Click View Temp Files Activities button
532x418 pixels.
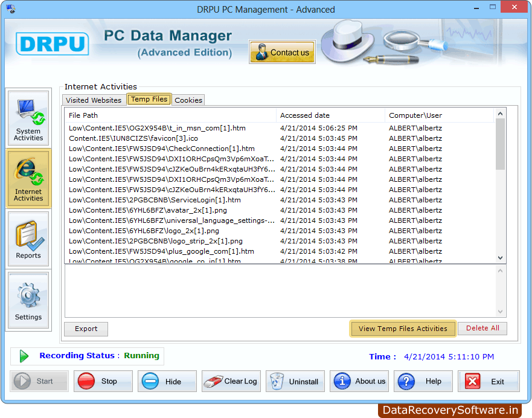pos(403,329)
